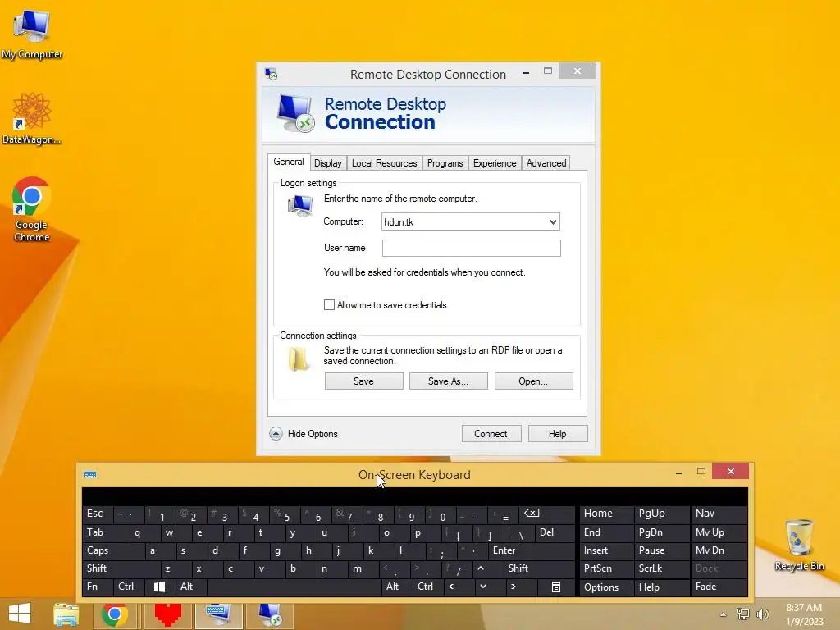Launch Google Chrome from the desktop icon
This screenshot has height=630, width=840.
pos(32,209)
